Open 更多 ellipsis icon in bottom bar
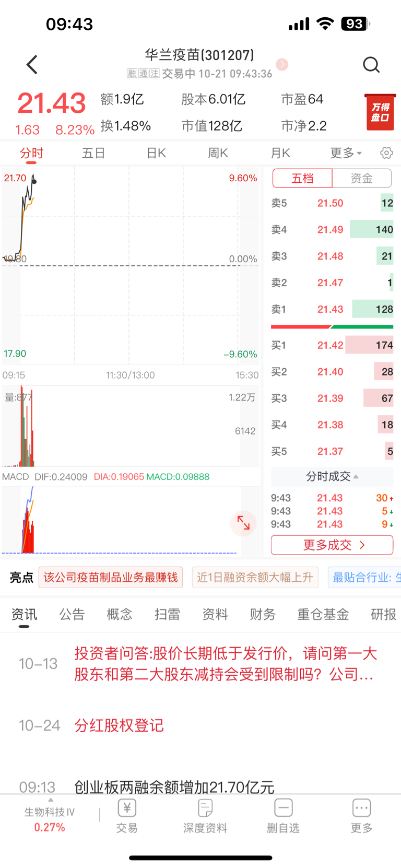 click(x=361, y=808)
